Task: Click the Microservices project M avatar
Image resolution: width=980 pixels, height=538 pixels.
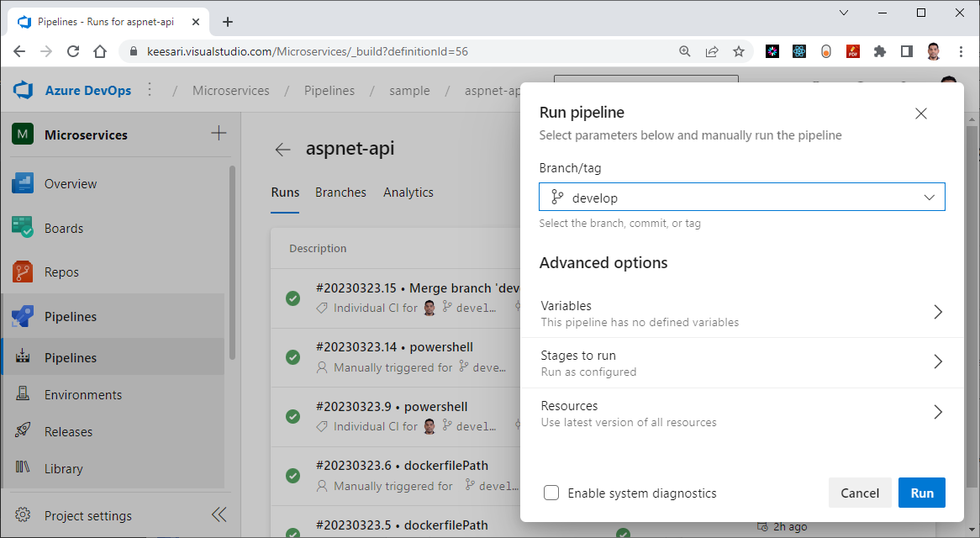Action: (23, 134)
